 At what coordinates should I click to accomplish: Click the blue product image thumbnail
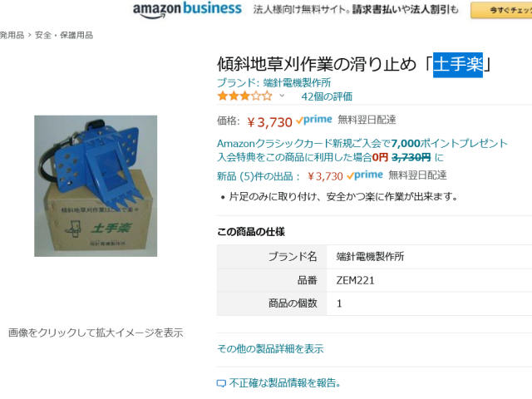point(96,186)
